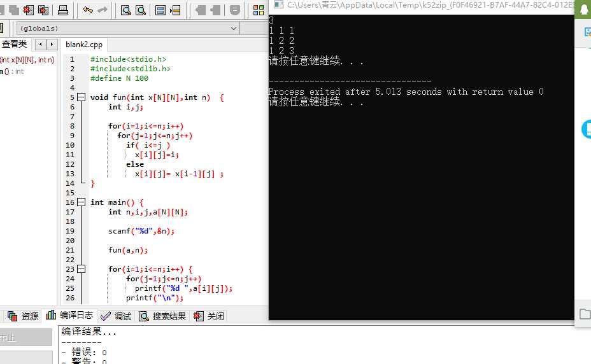Click the int main() code line
The image size is (591, 364).
pos(117,203)
